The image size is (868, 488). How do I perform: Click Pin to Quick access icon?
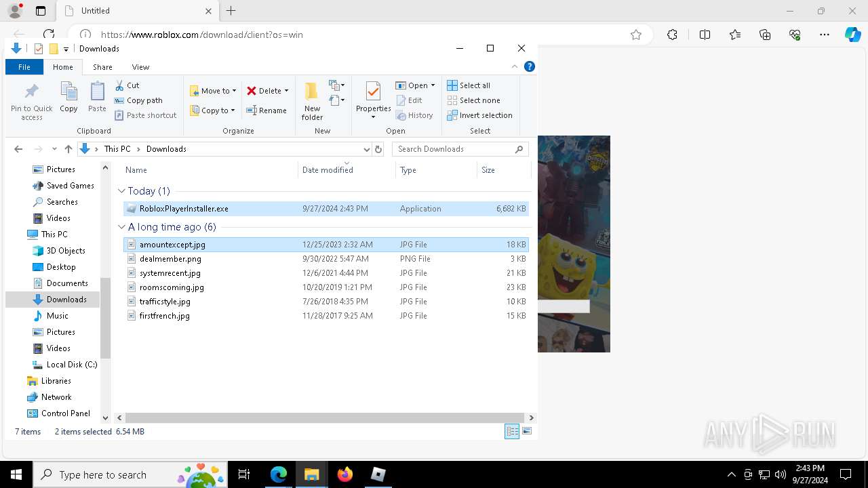[31, 102]
